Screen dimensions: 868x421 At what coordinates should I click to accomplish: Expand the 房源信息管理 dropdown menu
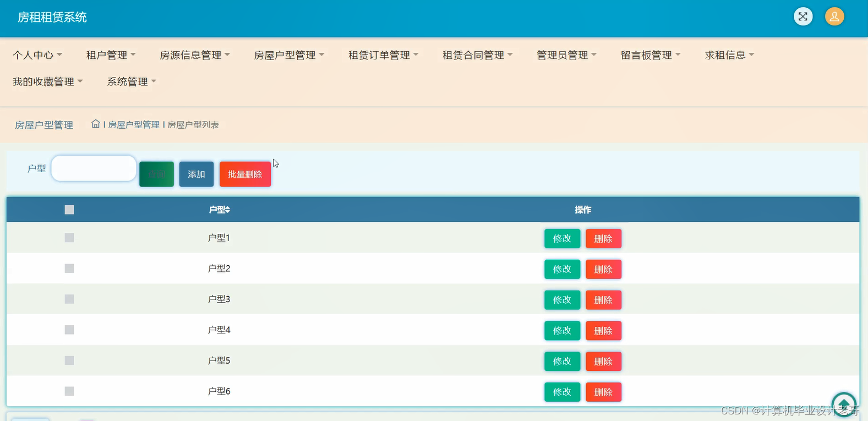click(x=195, y=55)
